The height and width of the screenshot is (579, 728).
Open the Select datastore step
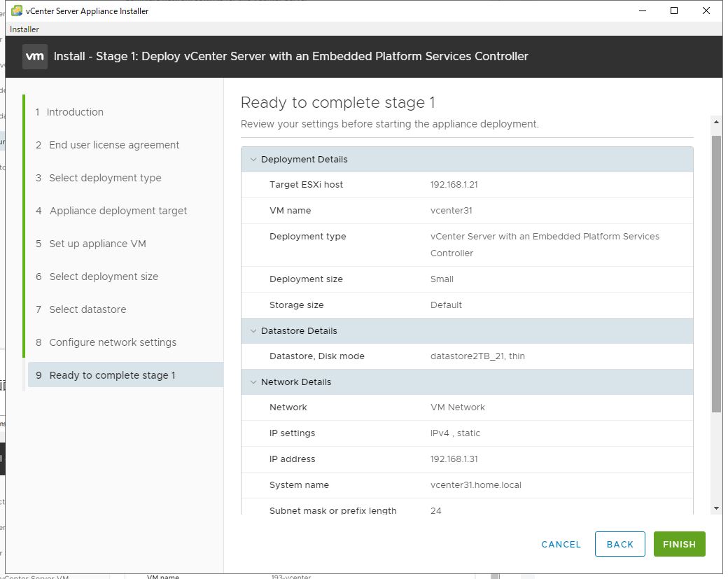(x=87, y=309)
